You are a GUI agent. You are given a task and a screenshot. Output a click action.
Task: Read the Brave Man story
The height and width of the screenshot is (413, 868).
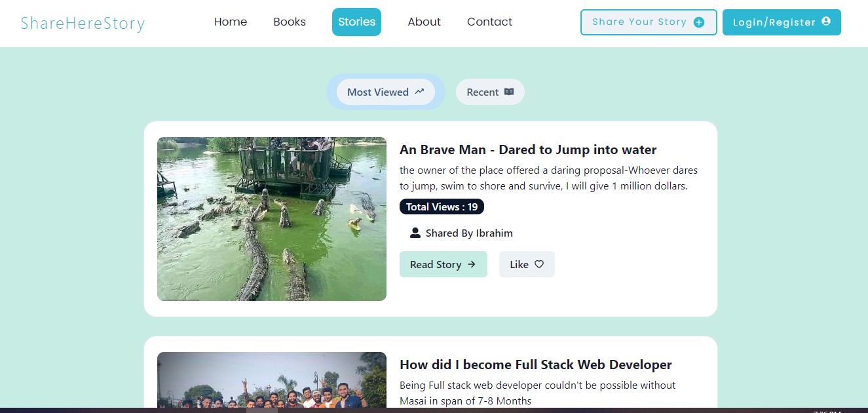[443, 264]
